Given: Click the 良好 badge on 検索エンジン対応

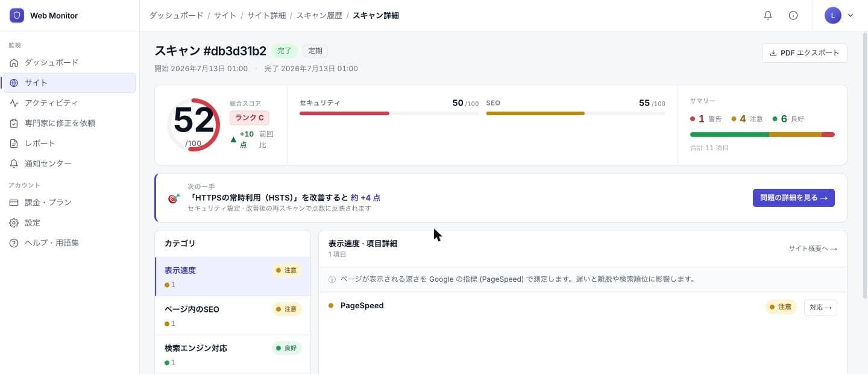Looking at the screenshot, I should click(x=287, y=348).
